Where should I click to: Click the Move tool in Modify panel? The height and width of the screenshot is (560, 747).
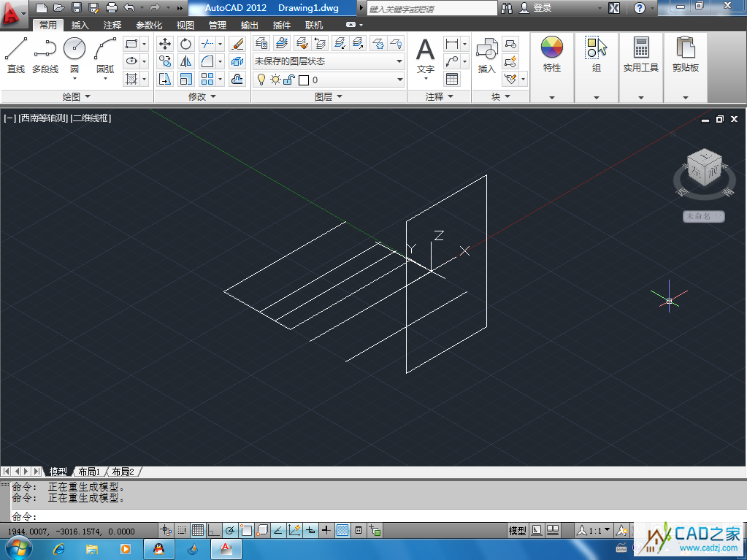[x=165, y=44]
